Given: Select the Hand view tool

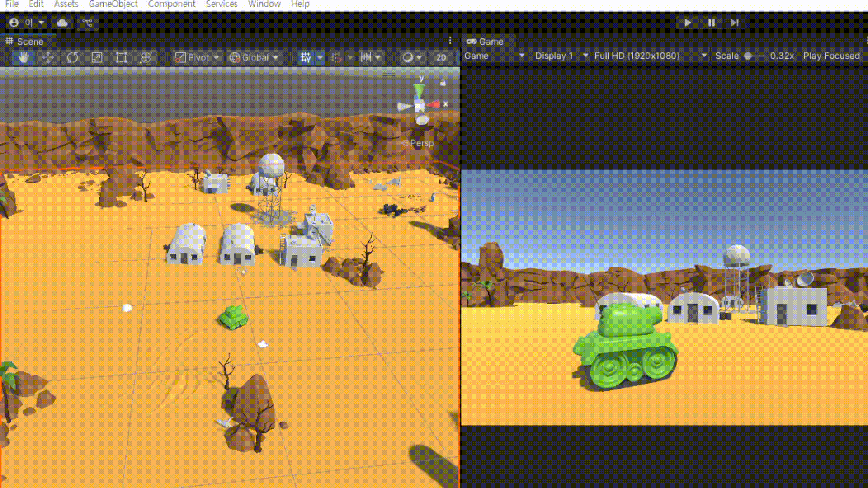Looking at the screenshot, I should tap(24, 57).
